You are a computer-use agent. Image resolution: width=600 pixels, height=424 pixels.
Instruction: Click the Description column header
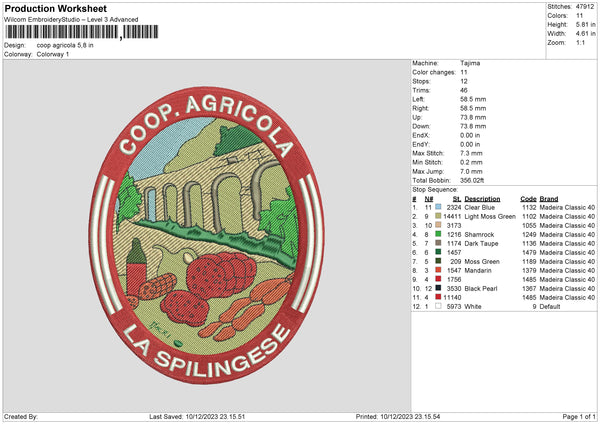tap(482, 199)
